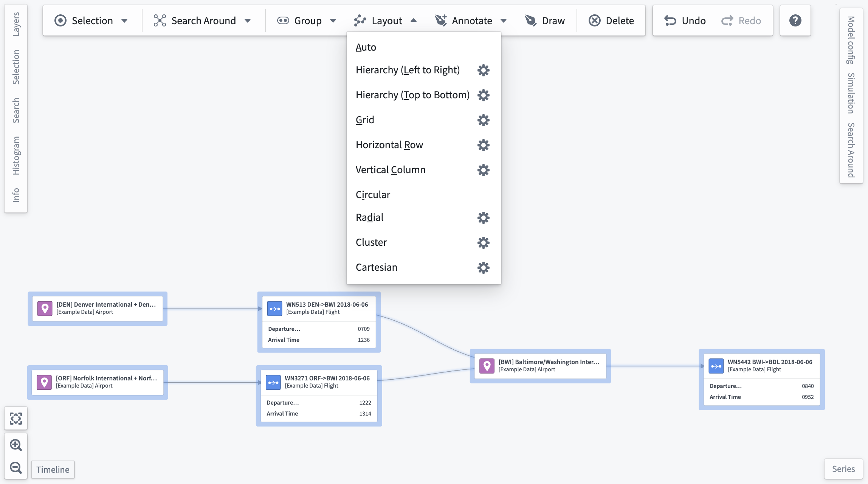
Task: Expand the Selection dropdown arrow
Action: click(124, 21)
